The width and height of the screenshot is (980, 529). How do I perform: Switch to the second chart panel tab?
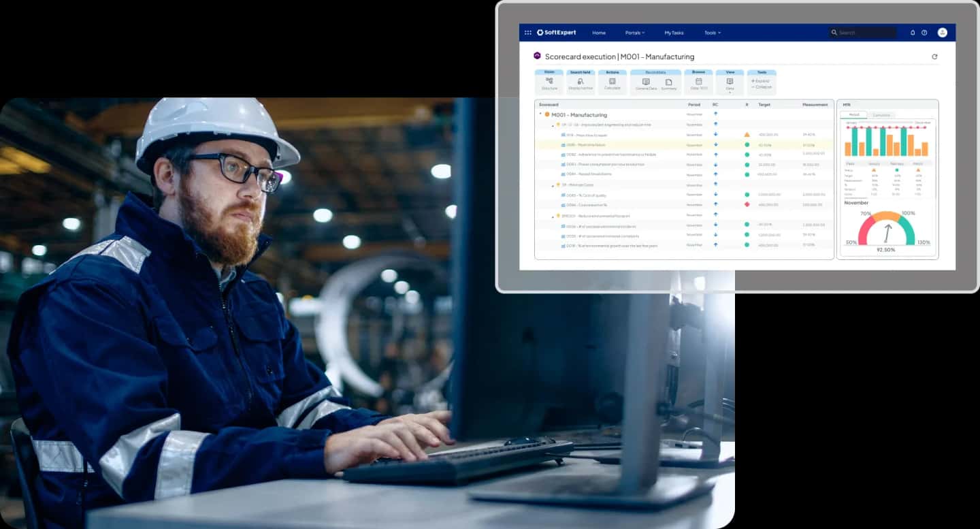click(881, 115)
